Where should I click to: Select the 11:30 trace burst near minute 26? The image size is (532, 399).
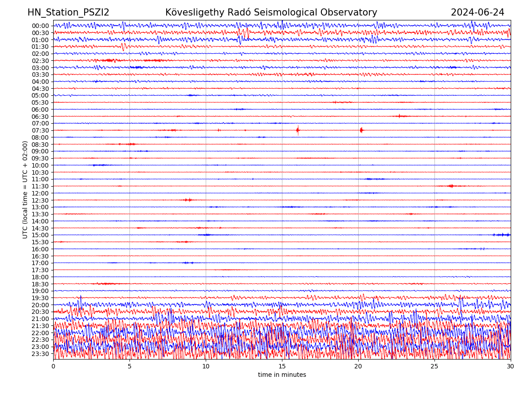point(451,186)
